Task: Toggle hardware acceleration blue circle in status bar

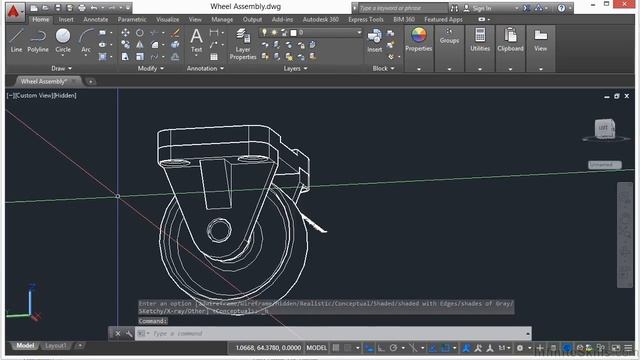Action: point(567,348)
